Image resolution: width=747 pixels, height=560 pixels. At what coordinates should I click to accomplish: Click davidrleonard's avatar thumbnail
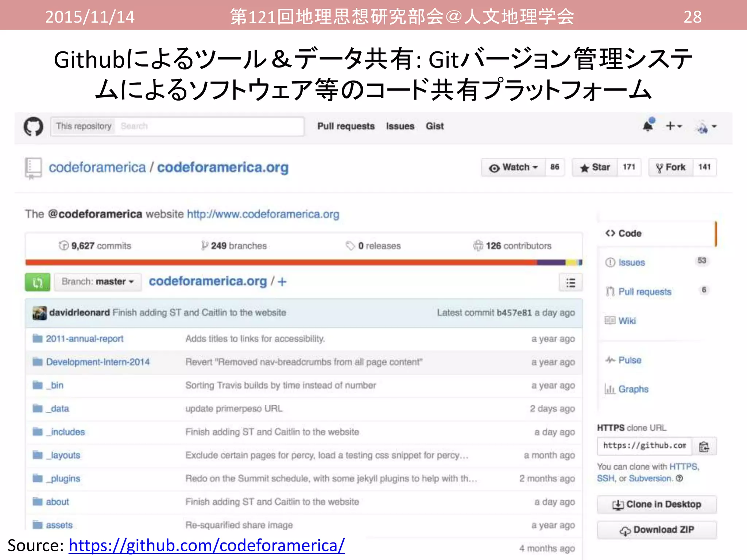(x=39, y=313)
